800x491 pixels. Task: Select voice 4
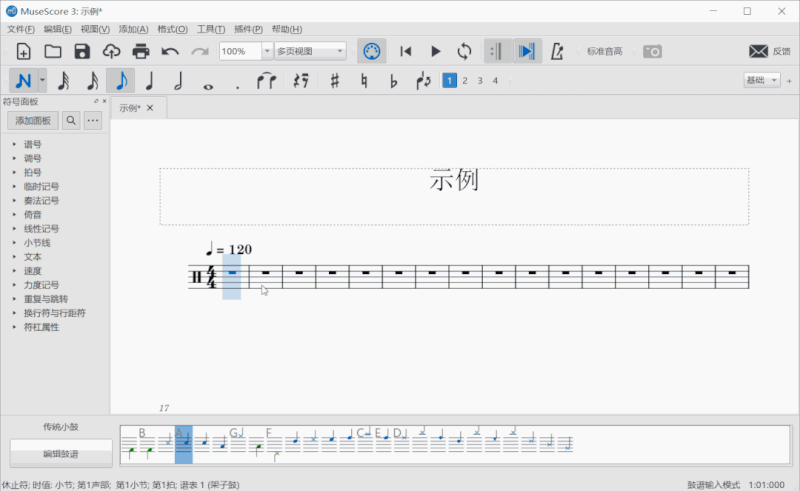pyautogui.click(x=495, y=81)
